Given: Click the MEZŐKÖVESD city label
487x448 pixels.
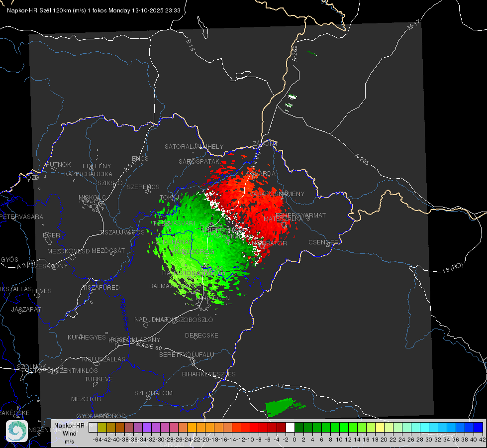Looking at the screenshot, I should [x=68, y=251].
